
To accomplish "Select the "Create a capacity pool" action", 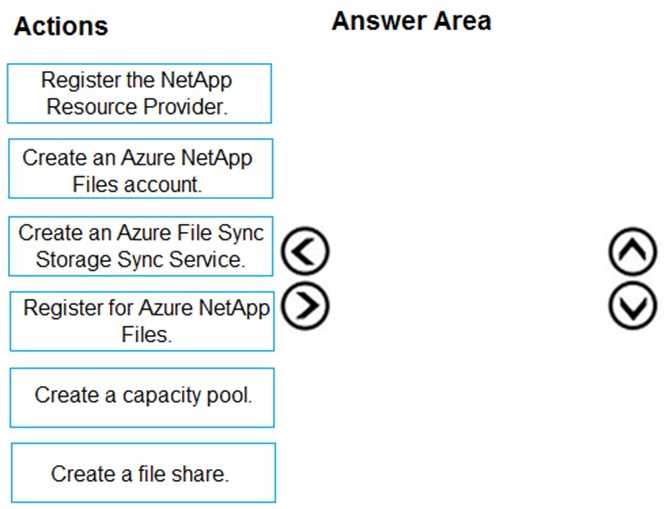I will coord(141,396).
